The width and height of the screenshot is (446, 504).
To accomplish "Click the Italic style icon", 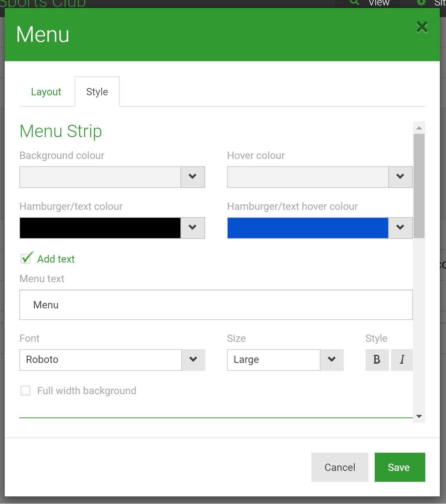I will point(402,360).
